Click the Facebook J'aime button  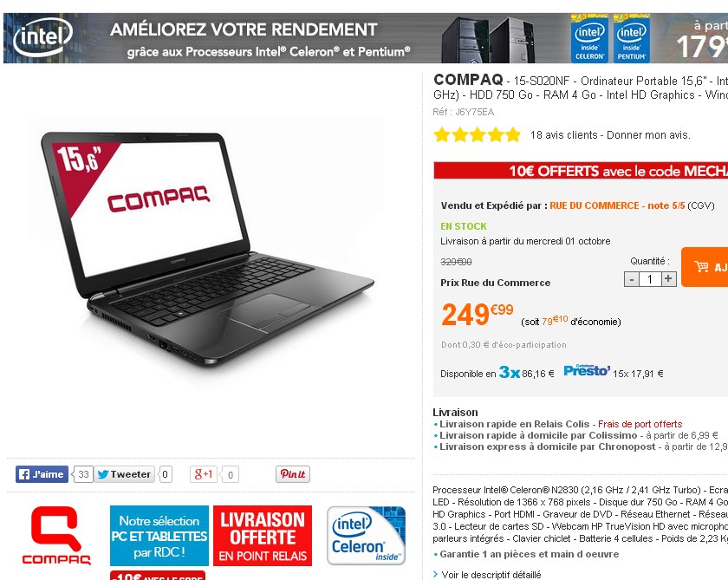[x=42, y=474]
